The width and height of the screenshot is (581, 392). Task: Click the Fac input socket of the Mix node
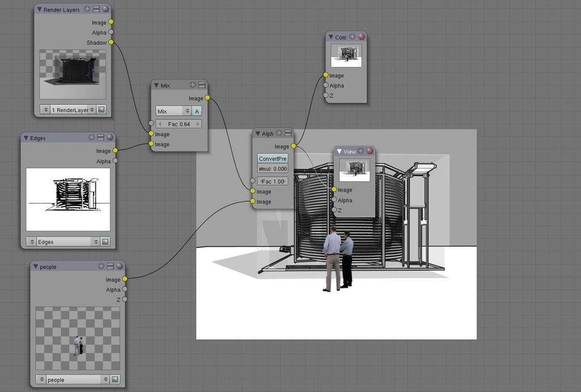151,123
